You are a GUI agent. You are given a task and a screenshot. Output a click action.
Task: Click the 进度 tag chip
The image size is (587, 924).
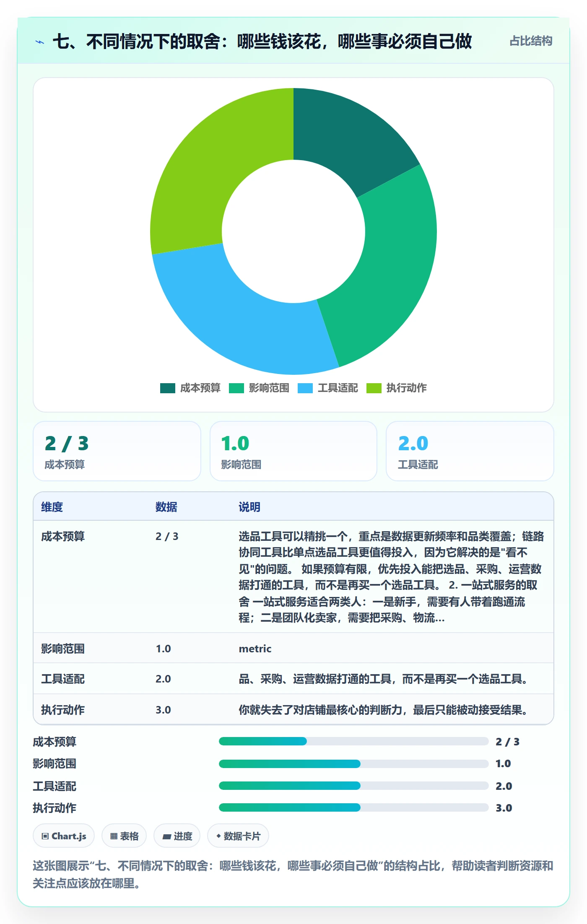click(x=177, y=836)
